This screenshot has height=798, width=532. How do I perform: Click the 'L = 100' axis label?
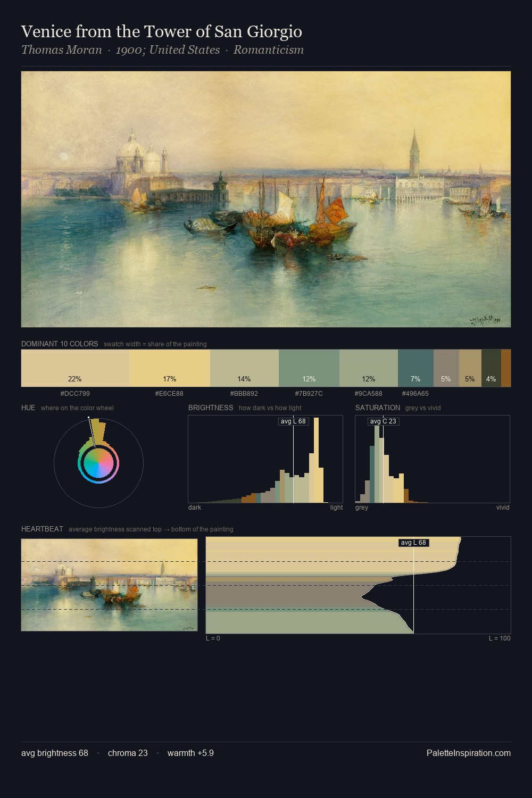pos(500,638)
